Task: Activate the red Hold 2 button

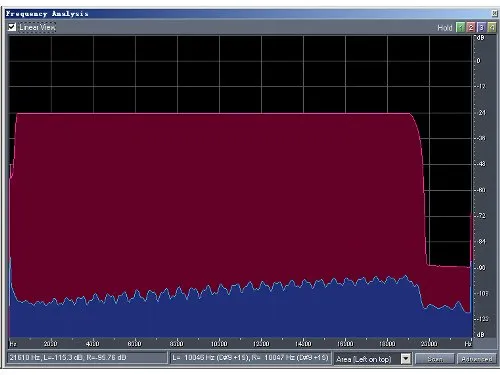Action: pos(471,27)
